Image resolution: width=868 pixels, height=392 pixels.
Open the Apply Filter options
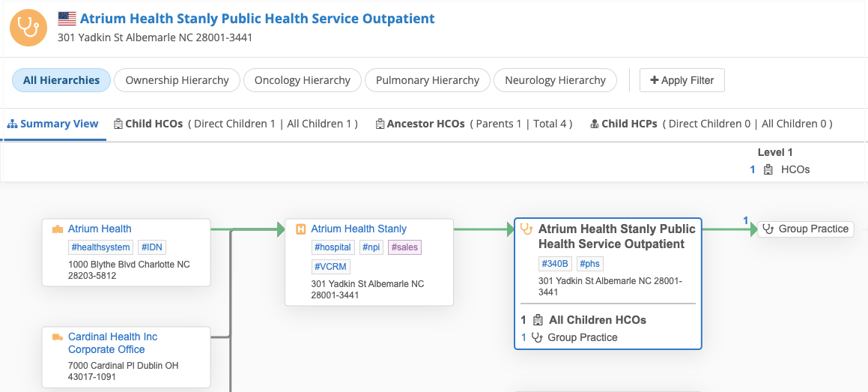(x=682, y=80)
